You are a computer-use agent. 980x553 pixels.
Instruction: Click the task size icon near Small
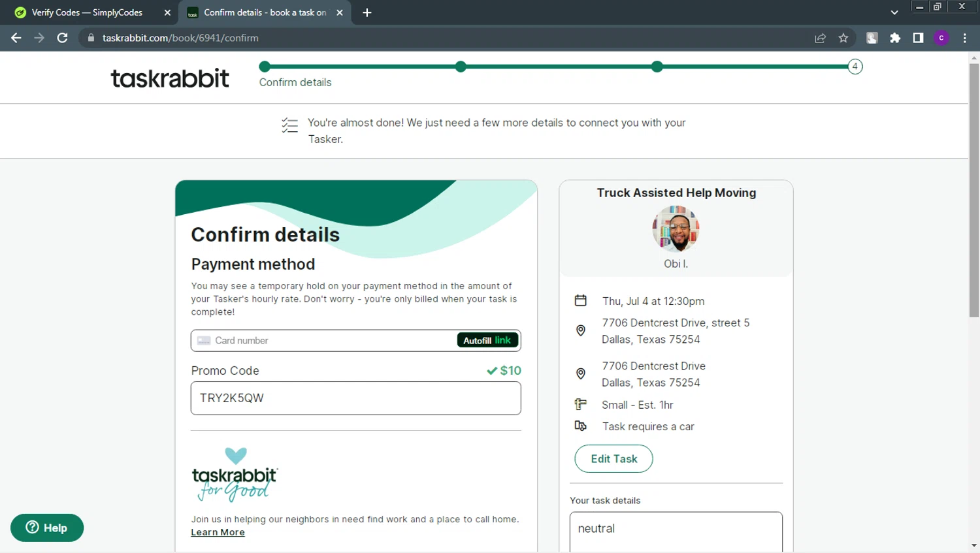pyautogui.click(x=580, y=404)
